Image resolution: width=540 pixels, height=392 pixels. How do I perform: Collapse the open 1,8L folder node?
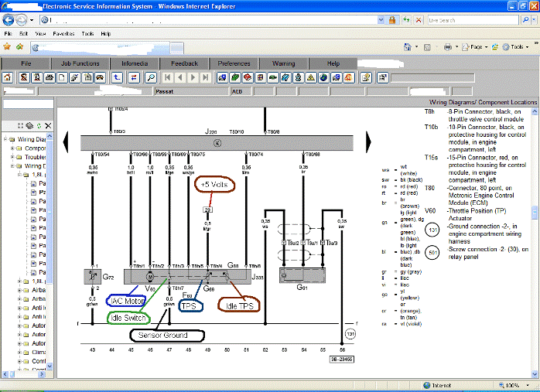[x=19, y=175]
